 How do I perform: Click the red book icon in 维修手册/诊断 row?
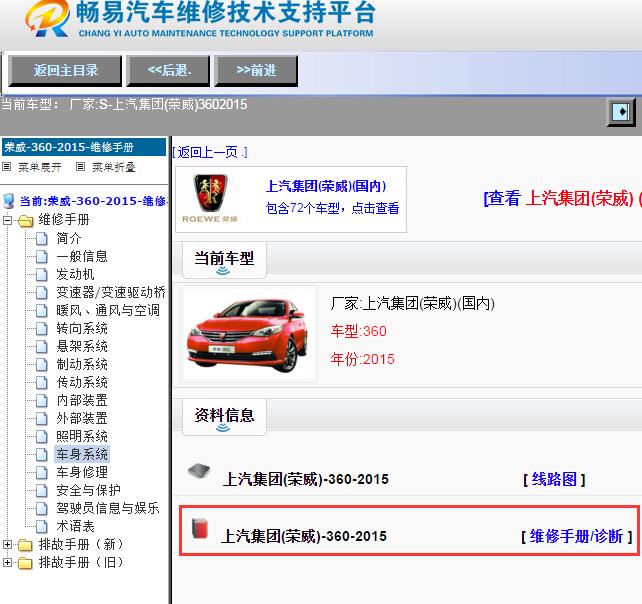[x=200, y=528]
